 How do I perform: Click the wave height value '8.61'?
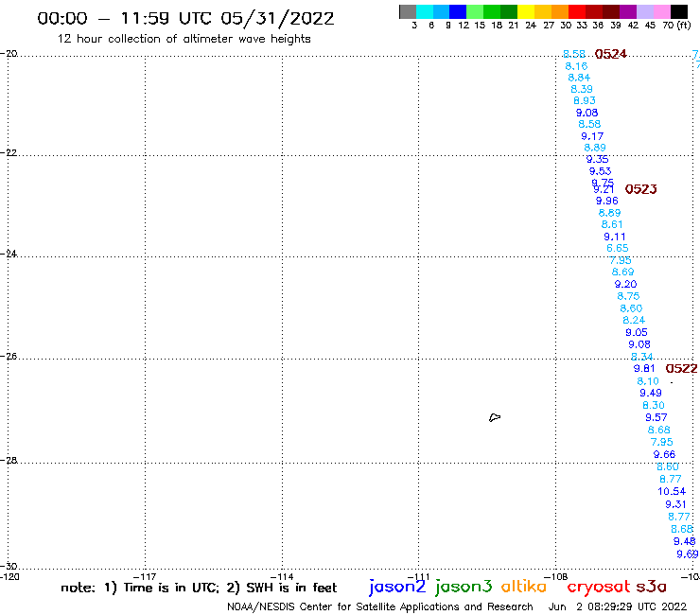(x=612, y=224)
